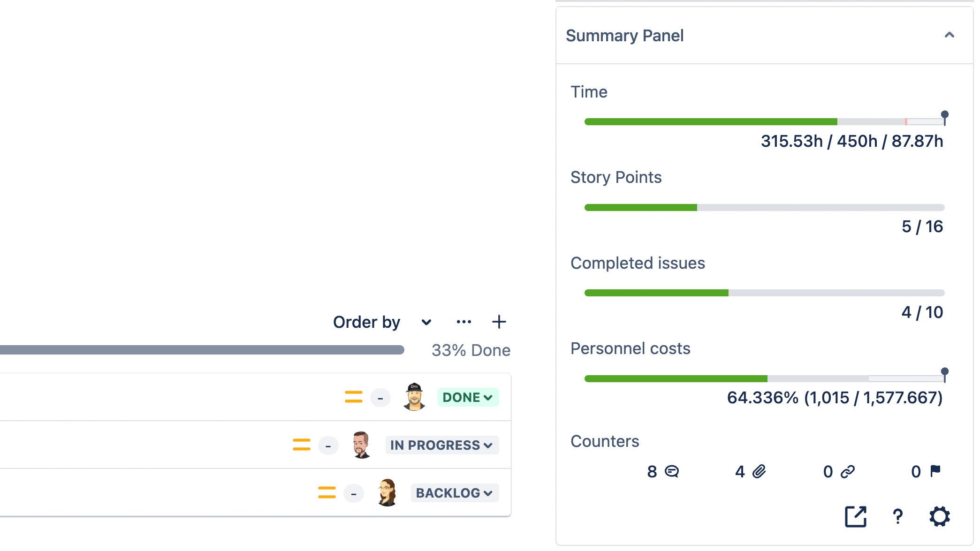Click the Summary Panel header title
This screenshot has width=980, height=551.
pos(624,36)
